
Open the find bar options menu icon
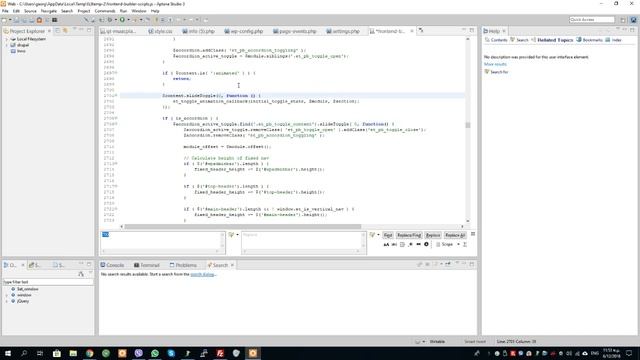(x=473, y=234)
